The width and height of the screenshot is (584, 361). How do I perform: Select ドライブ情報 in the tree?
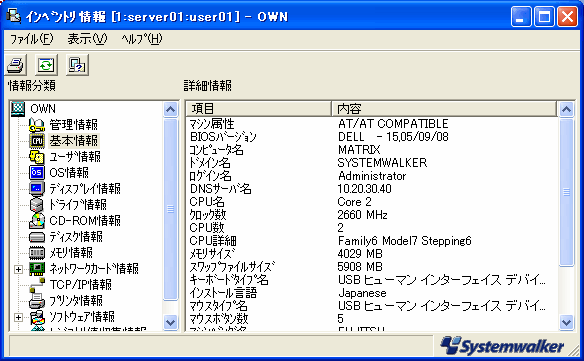click(78, 205)
